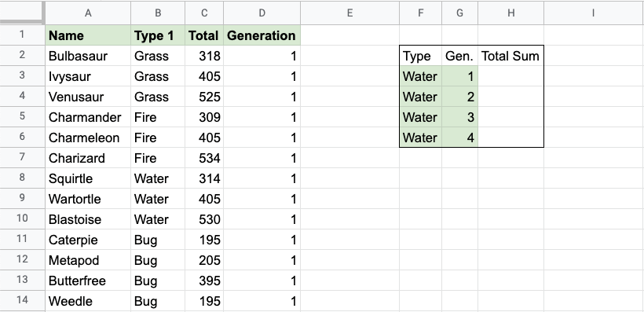Image resolution: width=644 pixels, height=312 pixels.
Task: Click the Butterfree name cell
Action: click(x=88, y=281)
